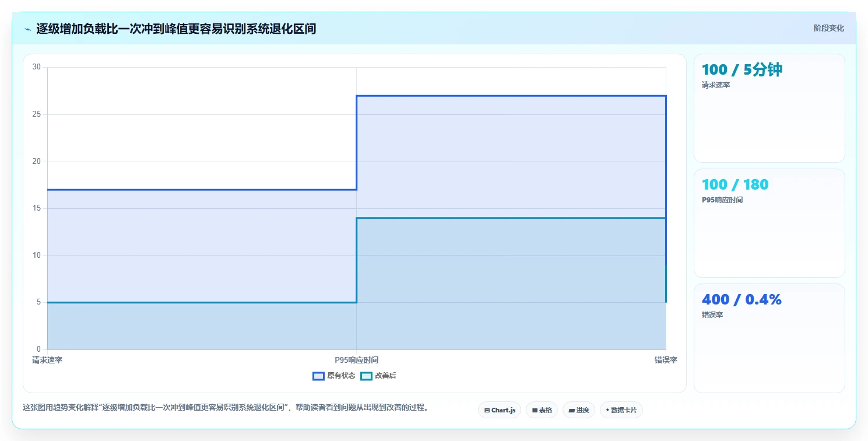Select the 进度 tag button

click(579, 410)
